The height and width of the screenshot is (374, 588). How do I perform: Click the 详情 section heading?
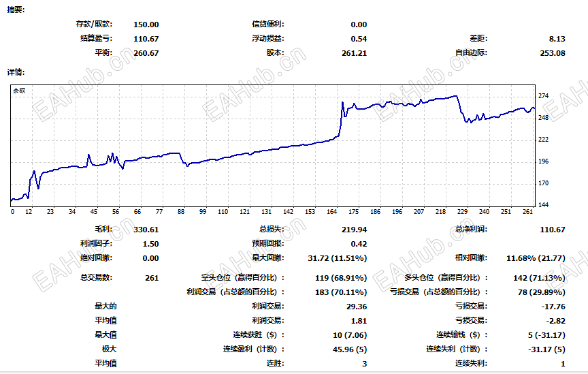(16, 72)
